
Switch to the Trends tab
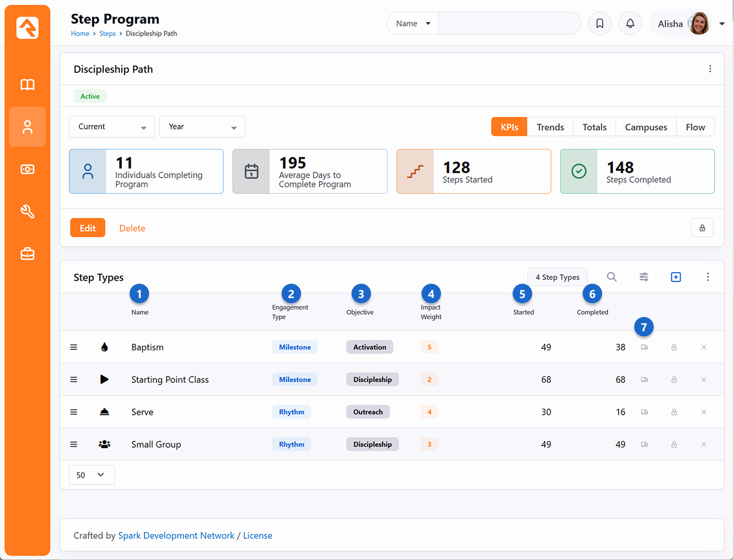click(x=550, y=127)
